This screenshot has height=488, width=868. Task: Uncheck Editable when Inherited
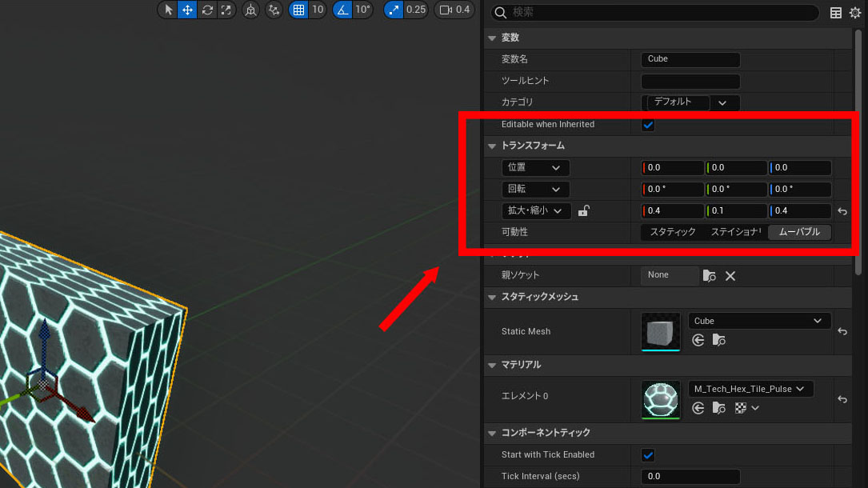(x=648, y=125)
